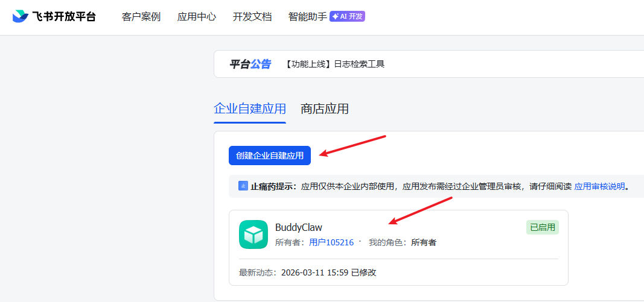Click the AI 开发 badge

(347, 16)
